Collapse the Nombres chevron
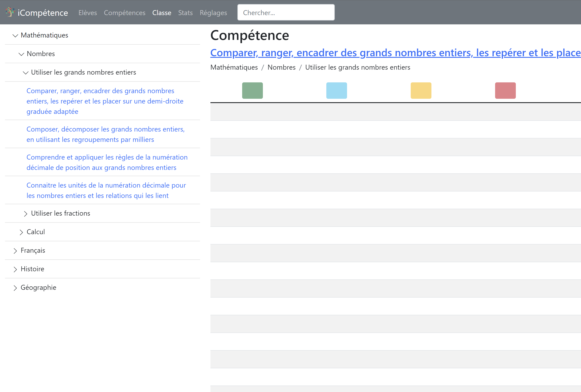Image resolution: width=581 pixels, height=392 pixels. (21, 54)
